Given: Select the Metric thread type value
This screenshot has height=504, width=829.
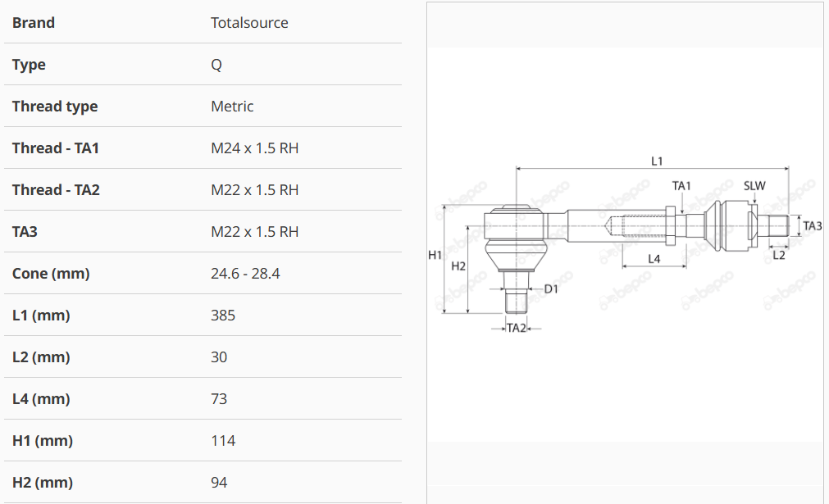Looking at the screenshot, I should pyautogui.click(x=232, y=107).
